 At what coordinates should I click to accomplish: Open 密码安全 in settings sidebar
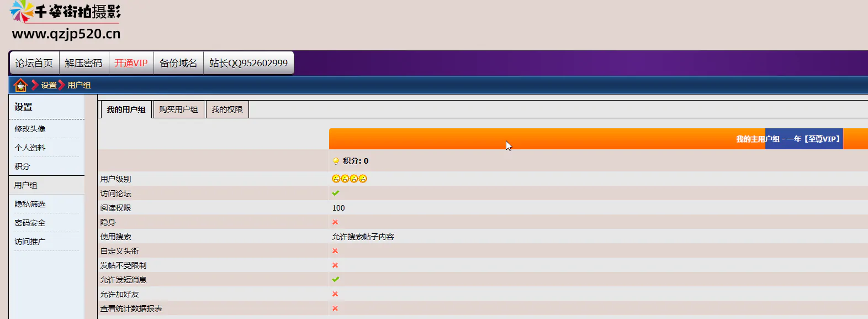[30, 223]
